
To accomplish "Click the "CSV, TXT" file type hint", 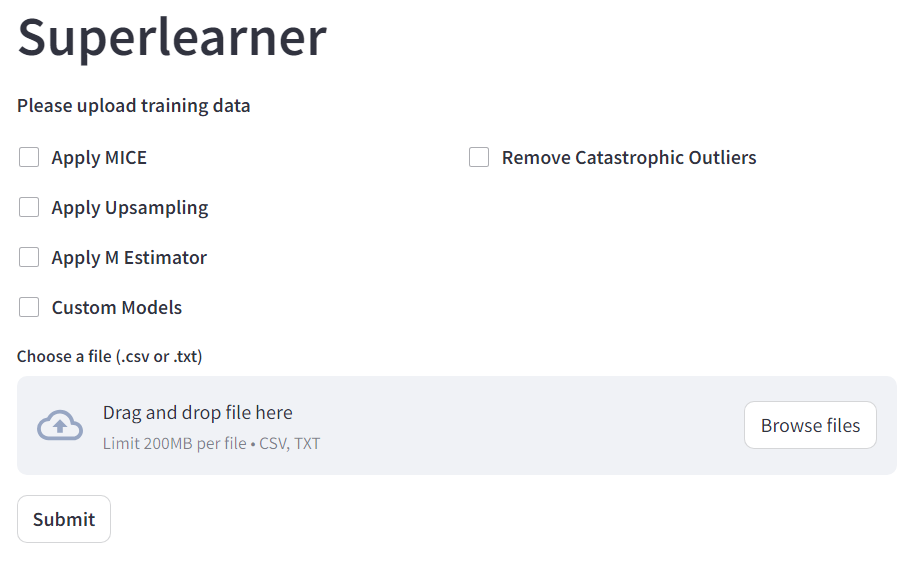I will pos(290,443).
